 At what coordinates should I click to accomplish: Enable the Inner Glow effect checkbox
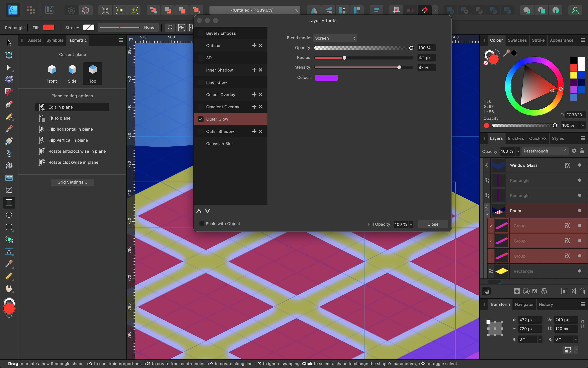[201, 82]
